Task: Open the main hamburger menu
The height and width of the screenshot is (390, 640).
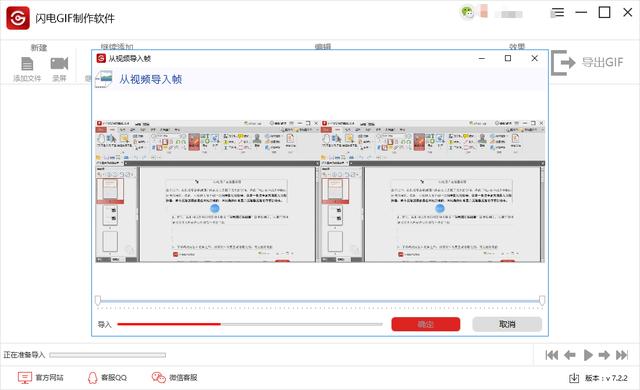Action: 558,13
